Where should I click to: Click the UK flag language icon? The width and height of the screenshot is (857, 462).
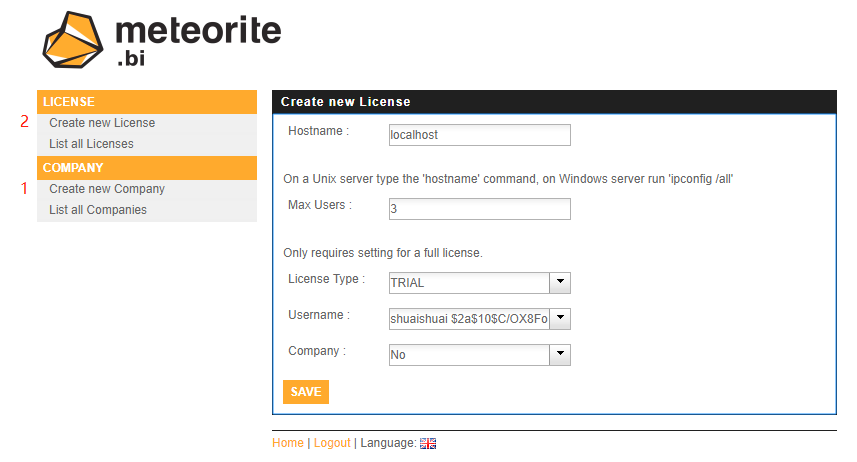(x=428, y=443)
